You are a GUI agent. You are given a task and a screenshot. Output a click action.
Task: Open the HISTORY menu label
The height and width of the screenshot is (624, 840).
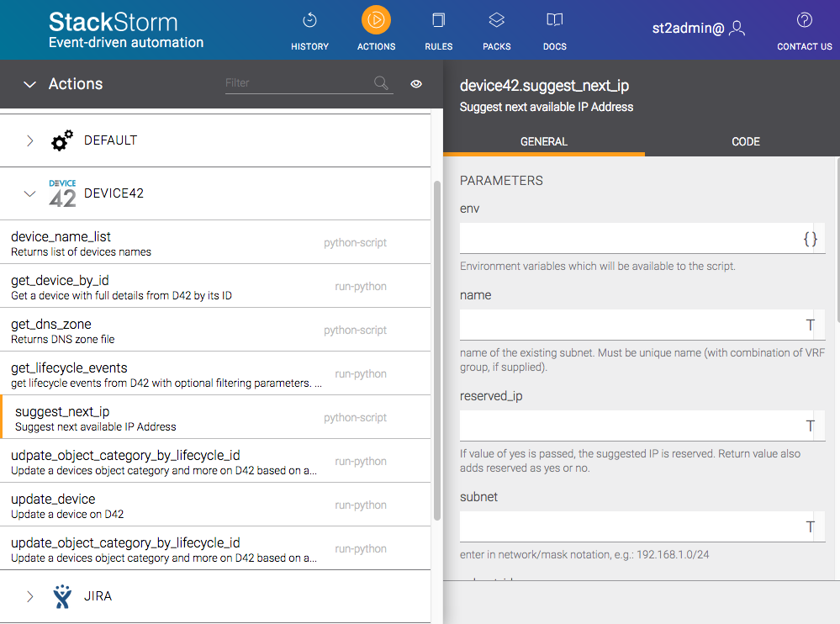tap(309, 46)
